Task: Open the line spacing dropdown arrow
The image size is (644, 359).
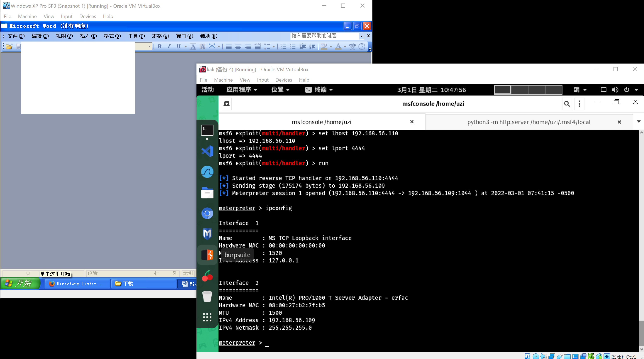Action: (x=274, y=47)
